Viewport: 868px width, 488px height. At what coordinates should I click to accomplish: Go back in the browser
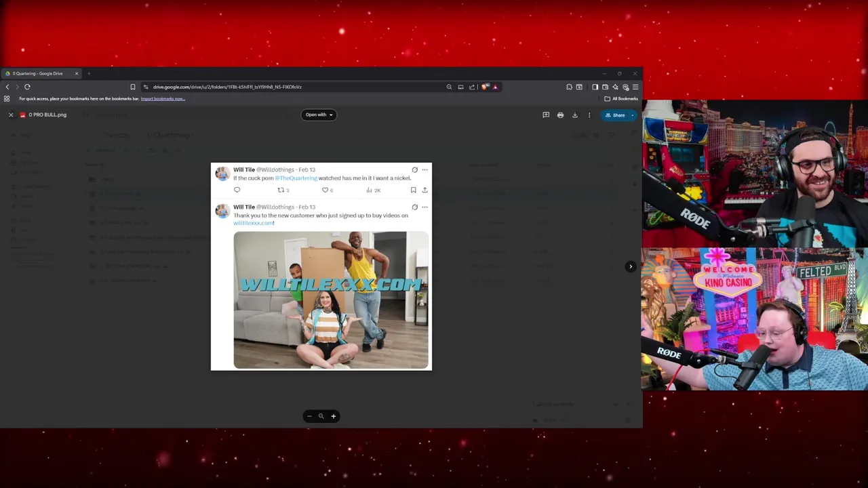click(x=7, y=87)
